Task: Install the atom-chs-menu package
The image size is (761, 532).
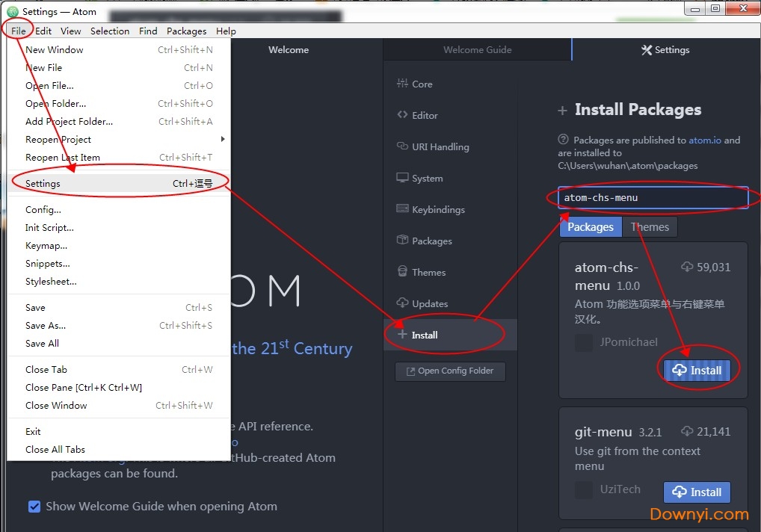Action: point(697,371)
